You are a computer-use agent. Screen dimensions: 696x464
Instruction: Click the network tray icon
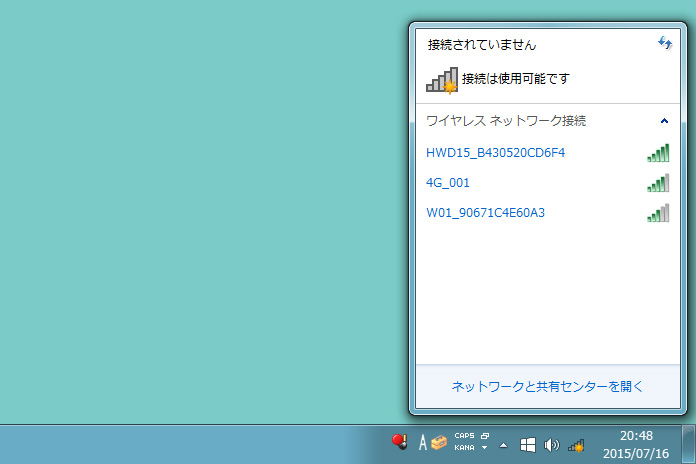pyautogui.click(x=576, y=445)
